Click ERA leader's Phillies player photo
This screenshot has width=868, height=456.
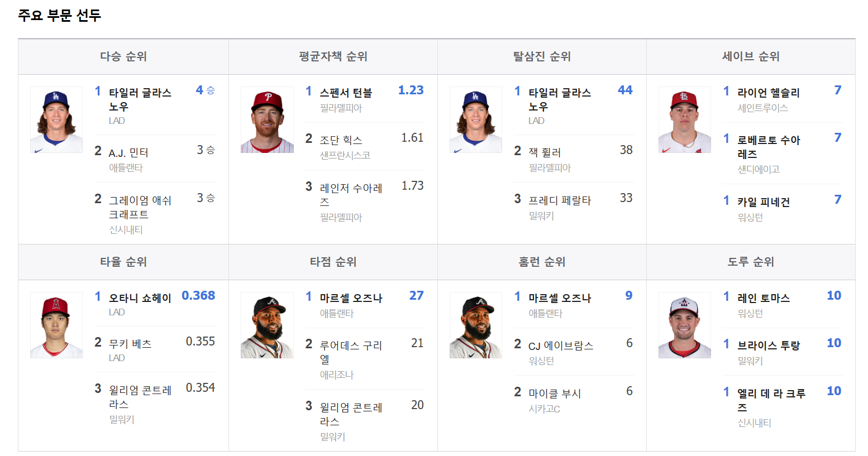click(x=267, y=119)
